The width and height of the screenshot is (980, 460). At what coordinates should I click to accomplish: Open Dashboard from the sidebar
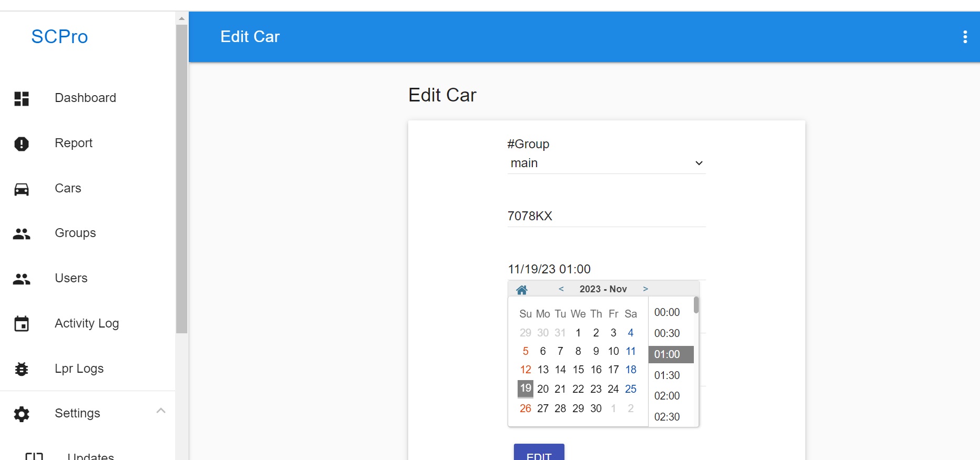85,98
